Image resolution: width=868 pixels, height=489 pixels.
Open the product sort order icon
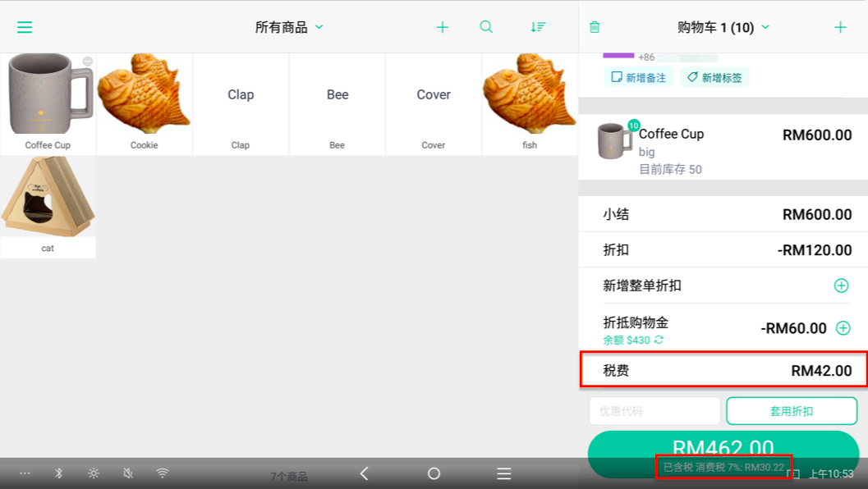[538, 27]
